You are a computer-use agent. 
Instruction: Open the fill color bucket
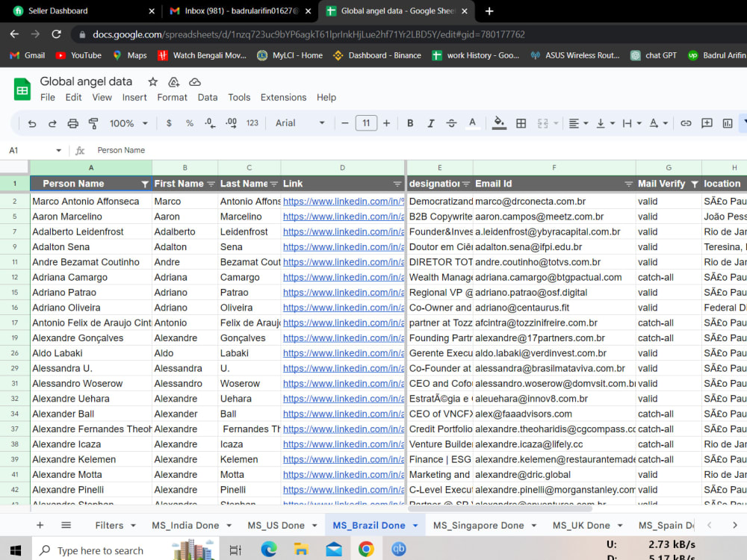pyautogui.click(x=499, y=123)
